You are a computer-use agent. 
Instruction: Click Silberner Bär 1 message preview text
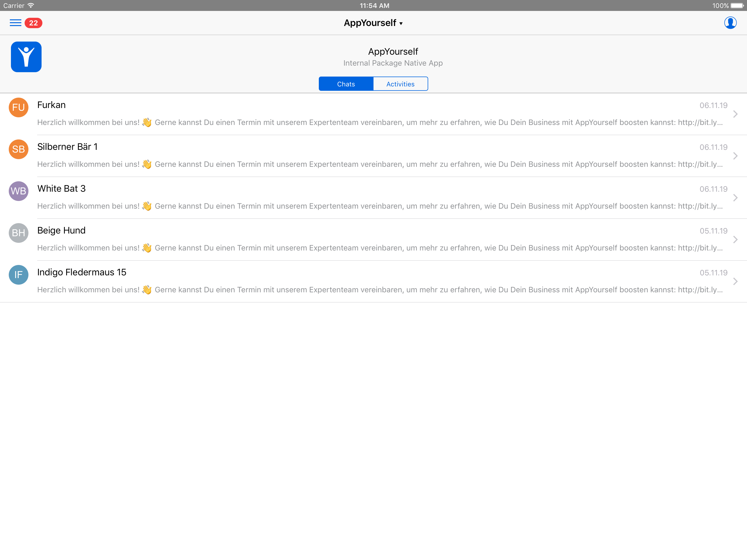click(380, 164)
